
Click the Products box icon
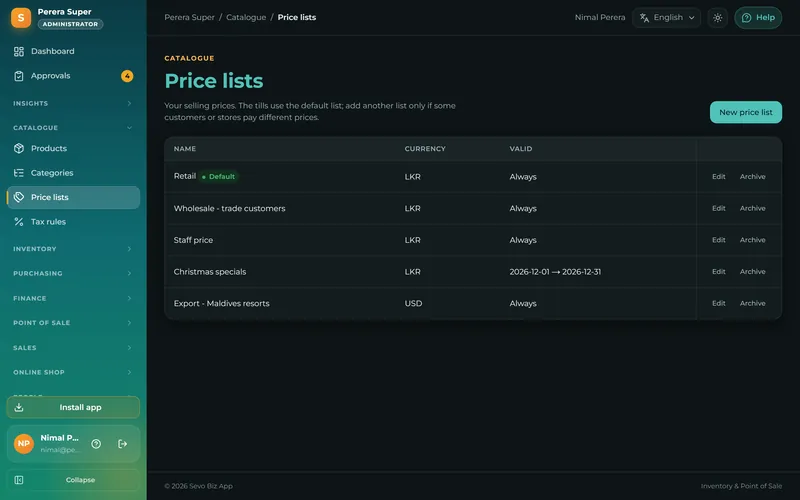(19, 148)
